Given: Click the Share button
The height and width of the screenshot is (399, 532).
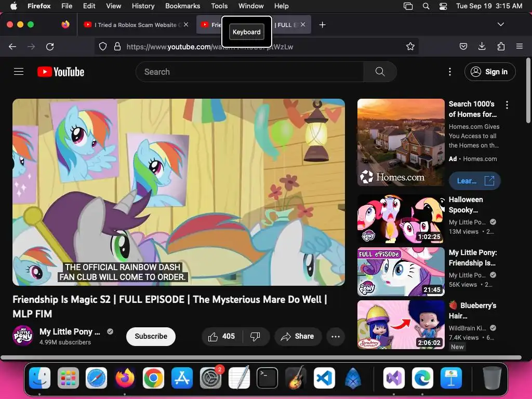Looking at the screenshot, I should pyautogui.click(x=298, y=336).
